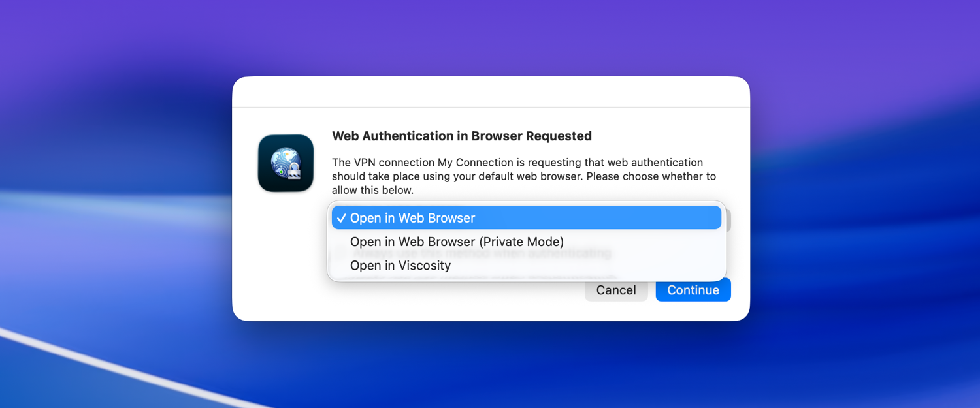Click the "Web Authentication in Browser Requested" heading
Screen dimensions: 980x408
461,136
